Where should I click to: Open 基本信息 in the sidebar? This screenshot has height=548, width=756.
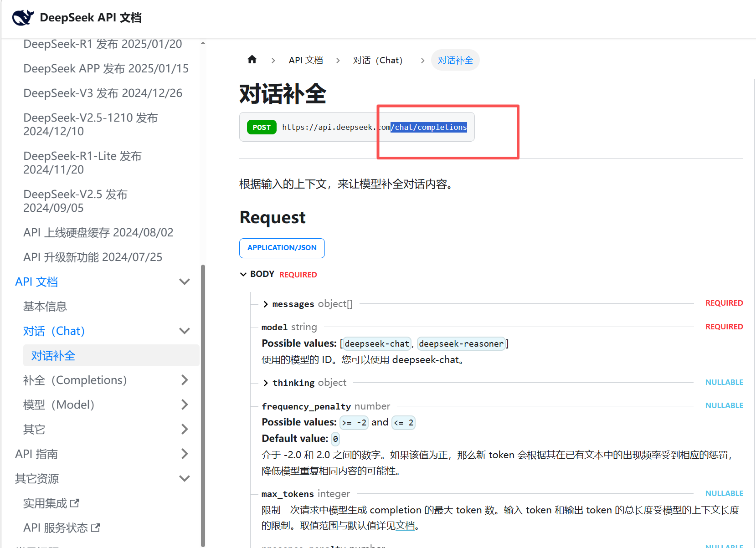pos(45,306)
